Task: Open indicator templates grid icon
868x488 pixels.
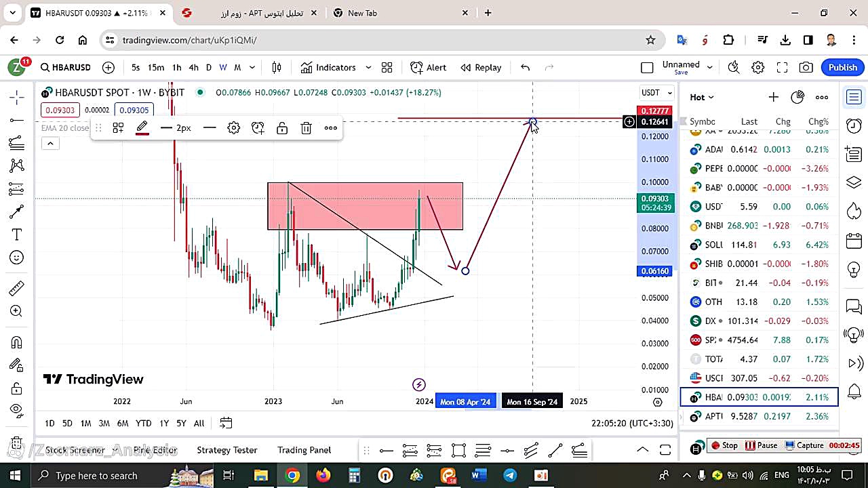Action: pyautogui.click(x=387, y=67)
